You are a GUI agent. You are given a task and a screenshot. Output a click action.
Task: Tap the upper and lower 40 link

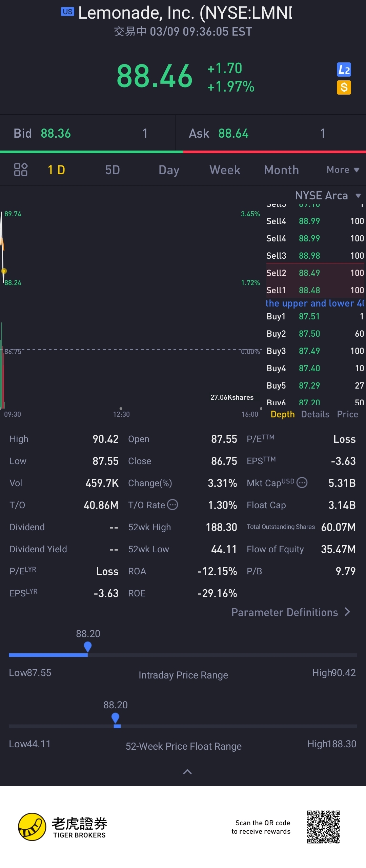pos(315,303)
